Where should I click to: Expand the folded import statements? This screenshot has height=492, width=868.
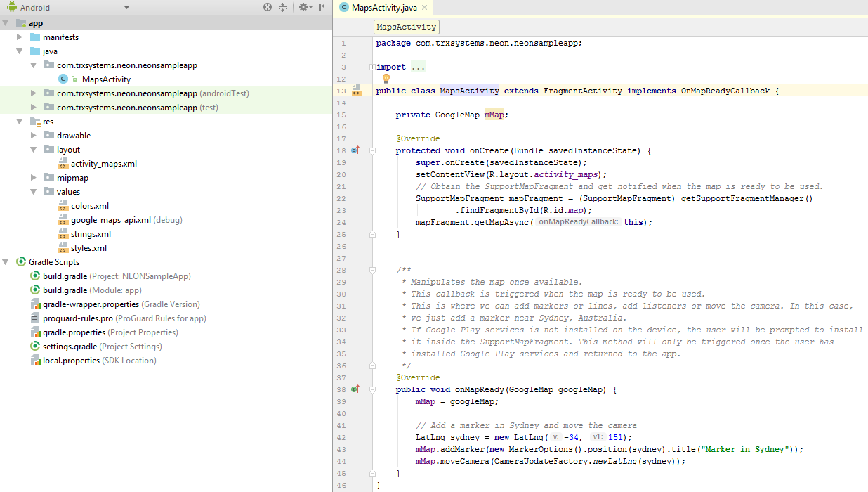(372, 67)
